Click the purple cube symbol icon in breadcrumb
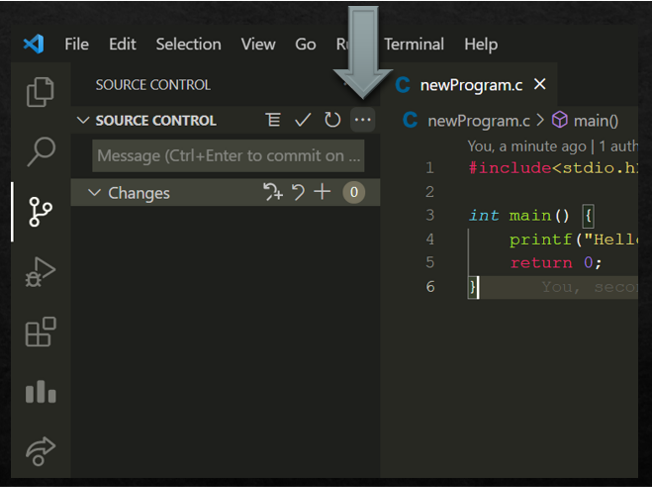652x487 pixels. point(560,120)
